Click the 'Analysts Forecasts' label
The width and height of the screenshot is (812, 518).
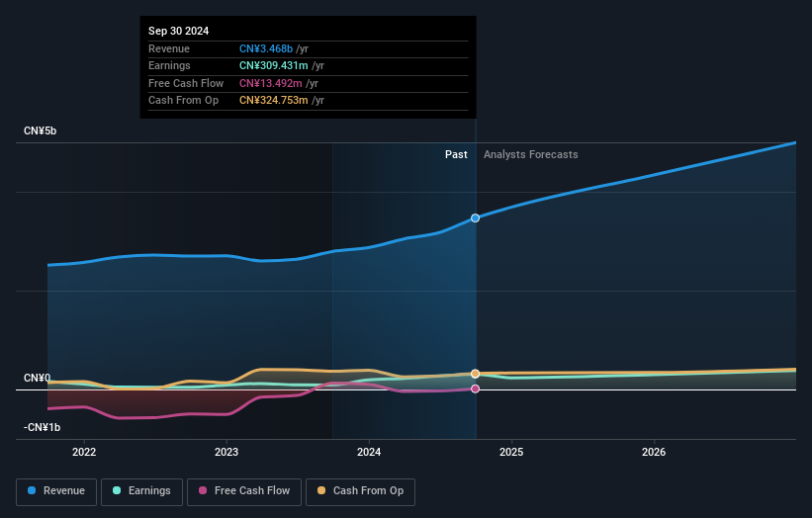click(x=531, y=154)
